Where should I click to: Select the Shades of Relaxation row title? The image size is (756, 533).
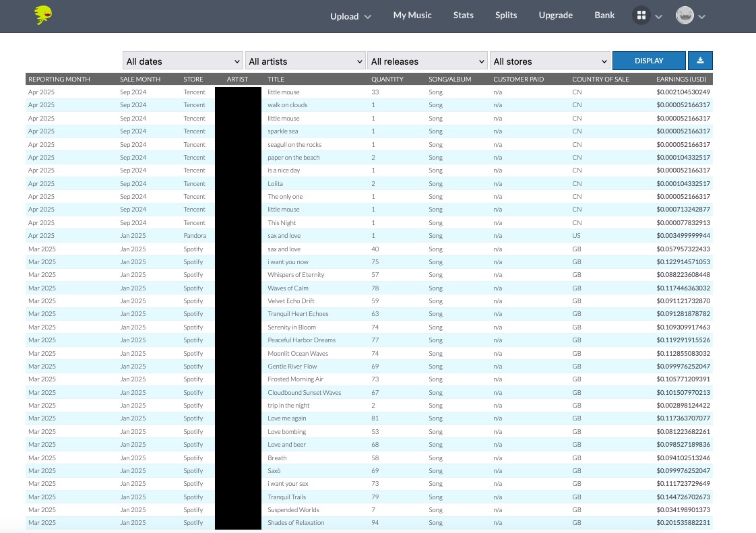tap(296, 523)
